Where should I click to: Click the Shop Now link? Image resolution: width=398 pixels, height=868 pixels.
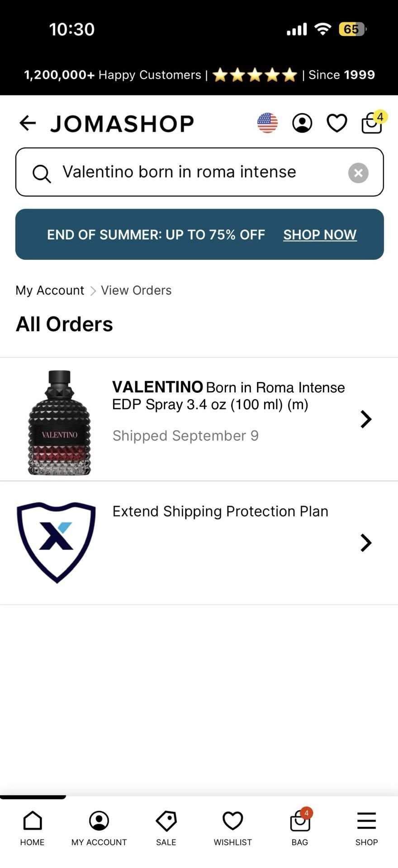tap(320, 234)
